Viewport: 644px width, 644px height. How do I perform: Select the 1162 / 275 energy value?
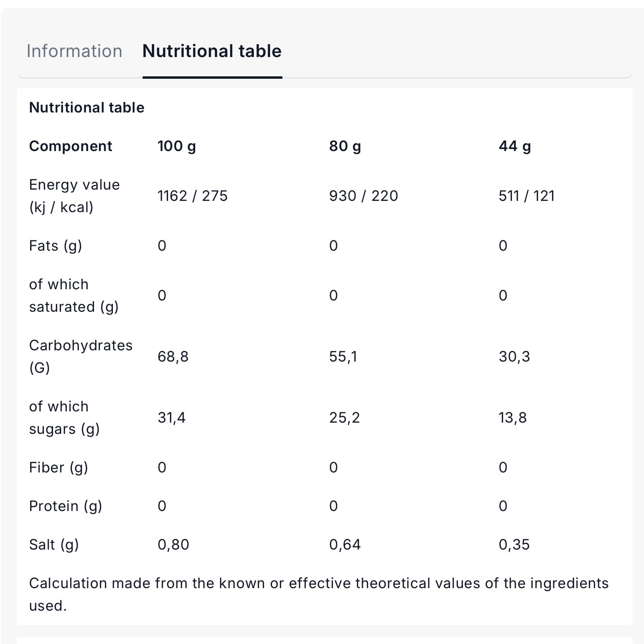(x=192, y=196)
